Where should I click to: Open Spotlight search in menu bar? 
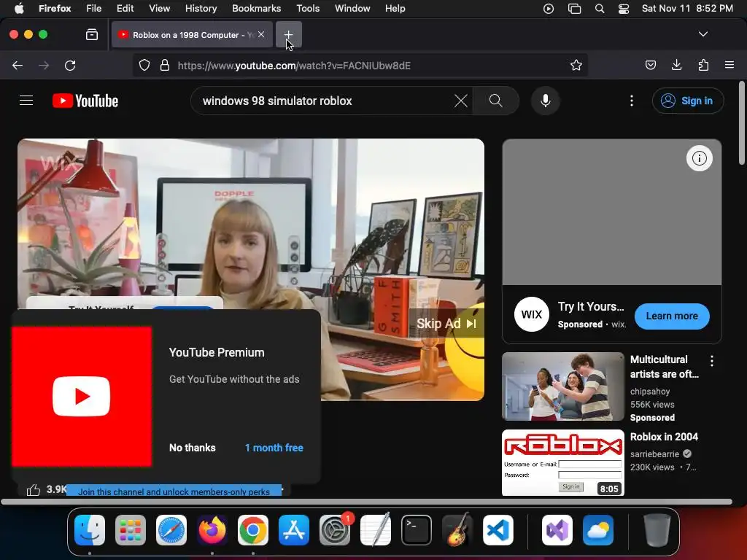pos(600,9)
